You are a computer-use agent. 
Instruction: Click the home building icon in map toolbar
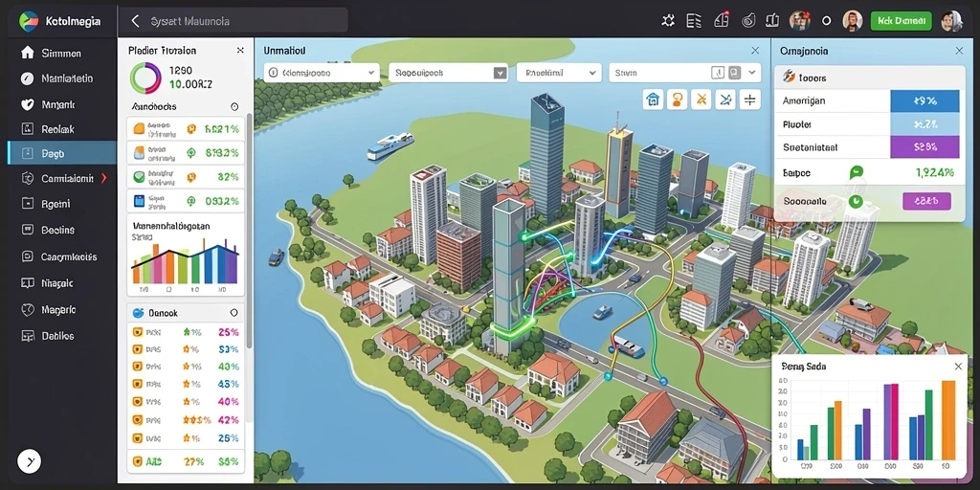[653, 100]
